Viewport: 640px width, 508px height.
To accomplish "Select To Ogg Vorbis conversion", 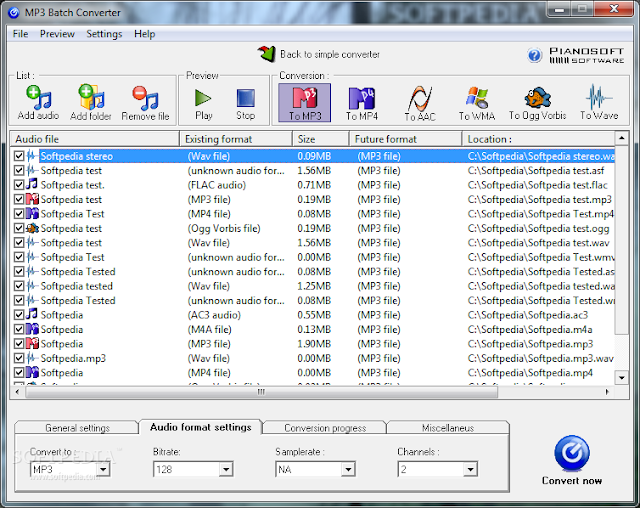I will click(538, 103).
